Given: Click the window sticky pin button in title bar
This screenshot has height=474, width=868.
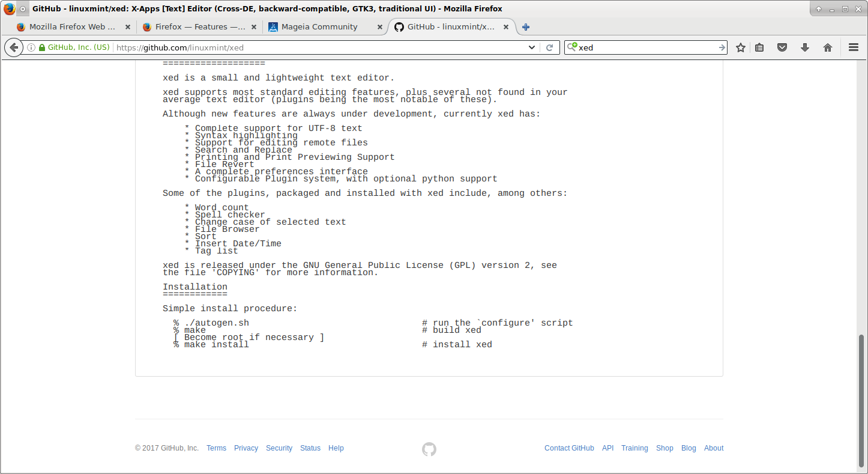Looking at the screenshot, I should click(x=23, y=9).
